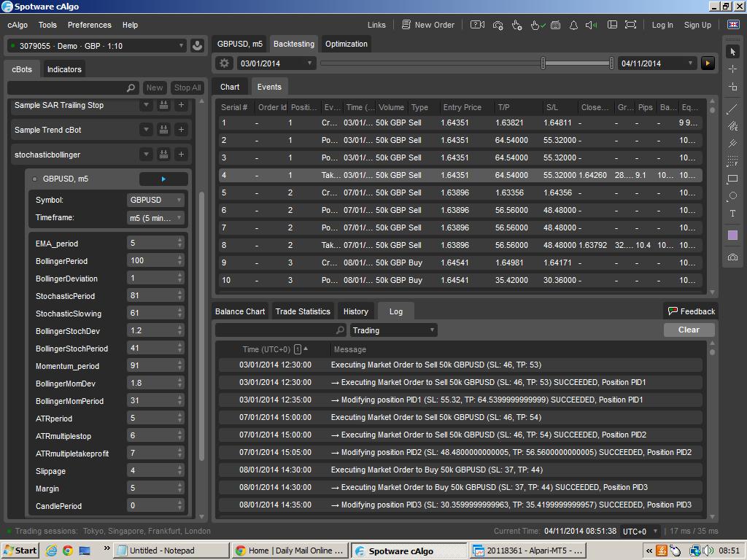Add instance to Sample Trend cBot
This screenshot has height=560, width=747.
pyautogui.click(x=181, y=130)
